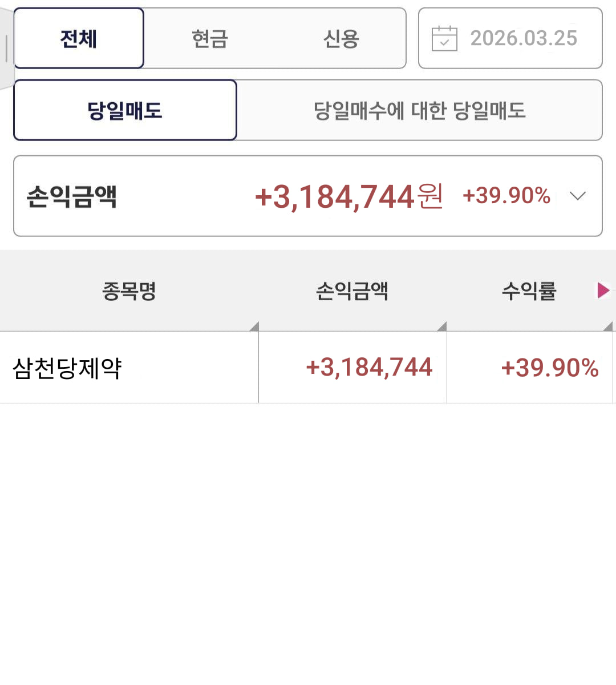
Task: Open the 삼천당제약 stock row
Action: (67, 368)
